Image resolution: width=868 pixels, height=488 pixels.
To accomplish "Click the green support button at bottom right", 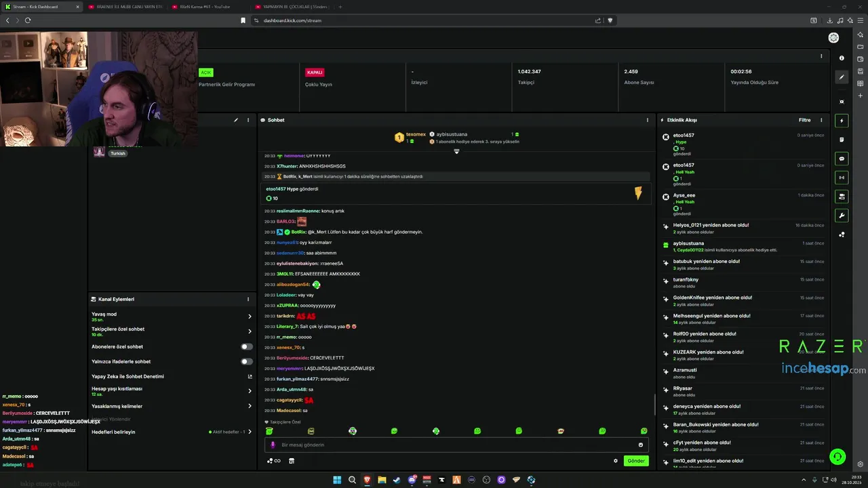I will (837, 457).
